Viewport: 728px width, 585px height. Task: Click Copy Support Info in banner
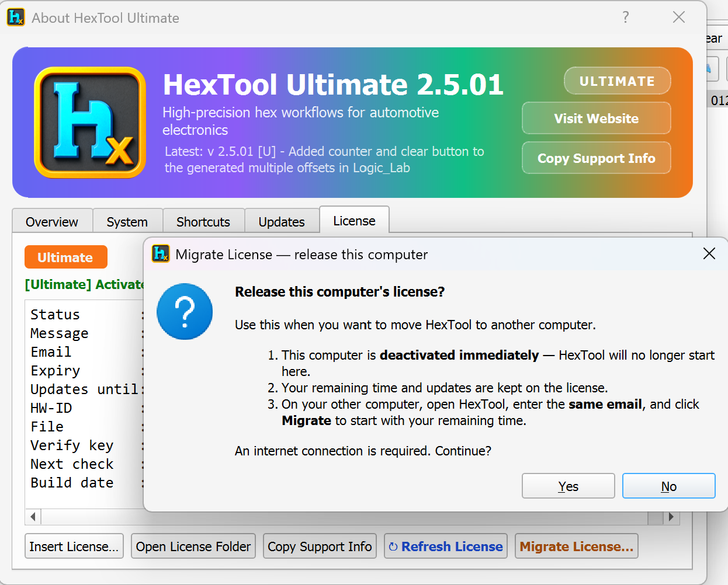pyautogui.click(x=596, y=158)
